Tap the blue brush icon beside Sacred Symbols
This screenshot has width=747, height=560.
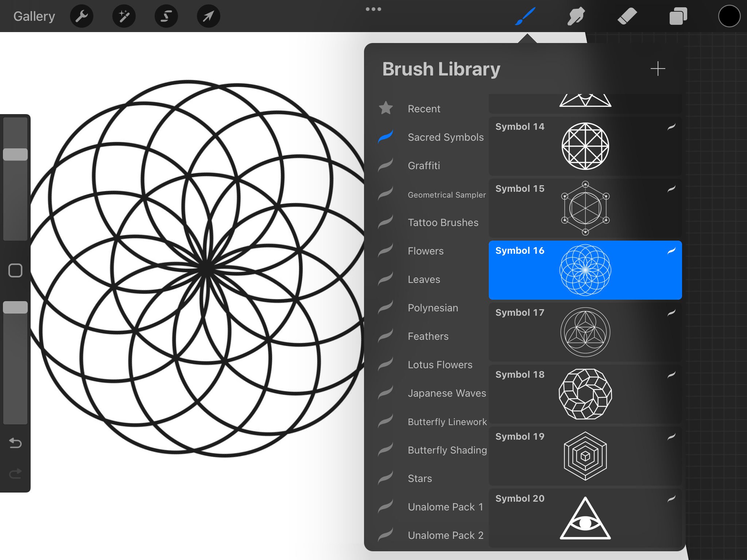[386, 137]
